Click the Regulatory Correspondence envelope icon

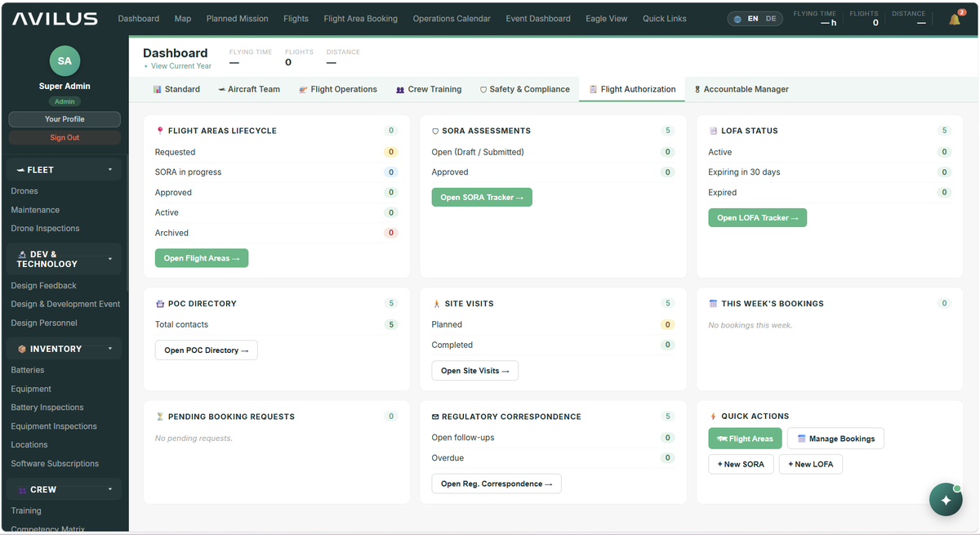[x=435, y=417]
